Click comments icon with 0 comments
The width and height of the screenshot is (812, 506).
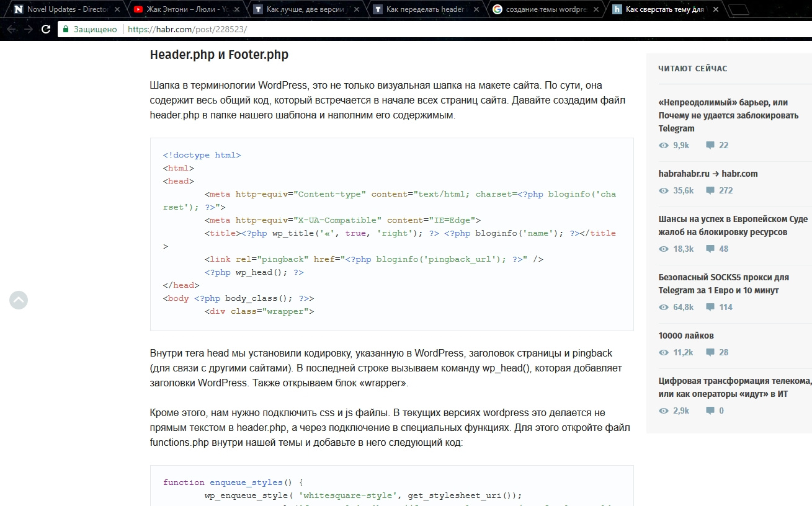710,411
